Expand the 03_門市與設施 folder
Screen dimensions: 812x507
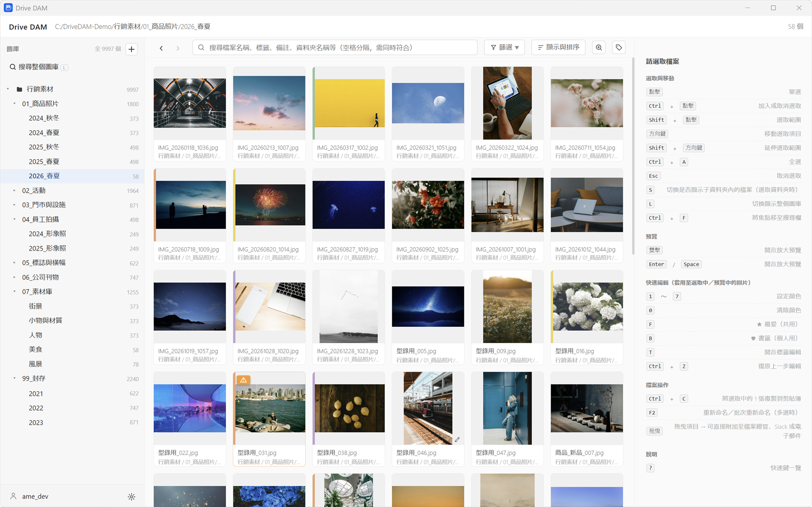pyautogui.click(x=14, y=204)
